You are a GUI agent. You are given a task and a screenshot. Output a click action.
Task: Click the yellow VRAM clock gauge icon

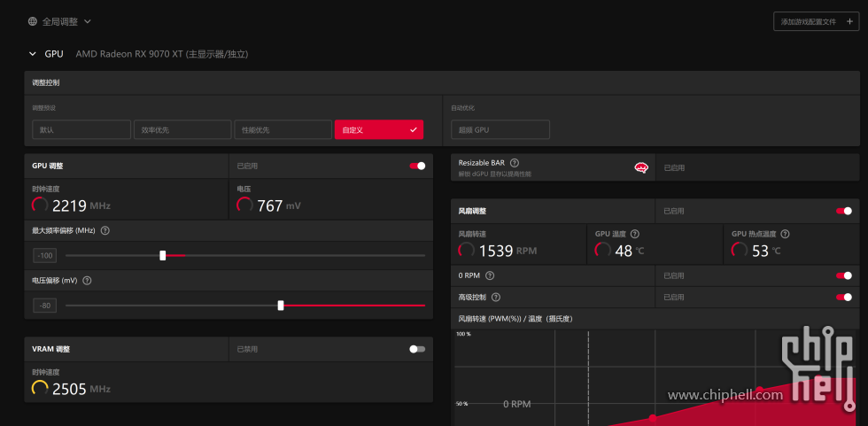coord(40,389)
